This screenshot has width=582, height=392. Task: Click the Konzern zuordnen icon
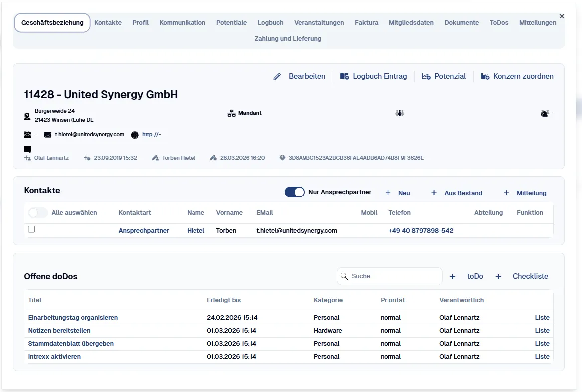(484, 76)
